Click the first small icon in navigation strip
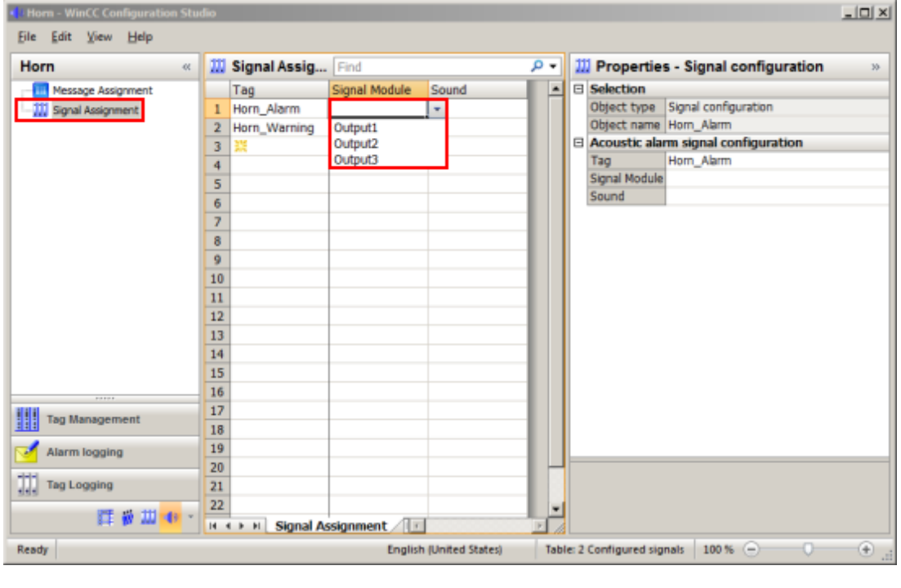This screenshot has width=901, height=588. click(105, 518)
